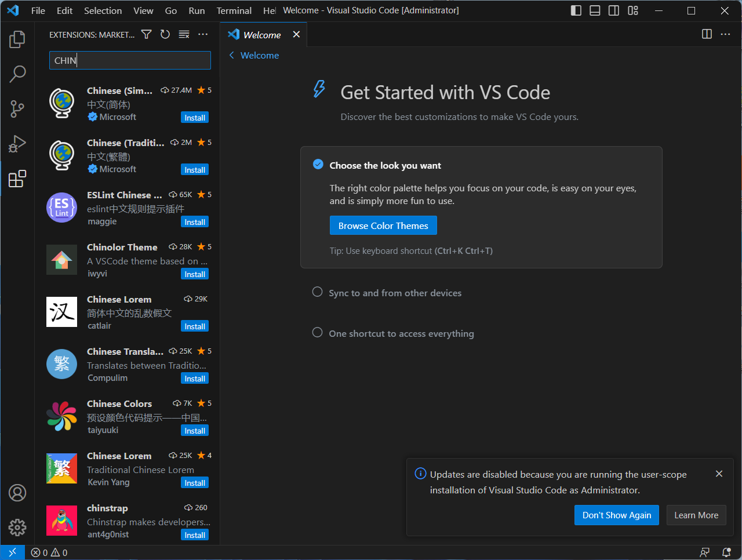742x560 pixels.
Task: Split the editor right
Action: tap(707, 34)
